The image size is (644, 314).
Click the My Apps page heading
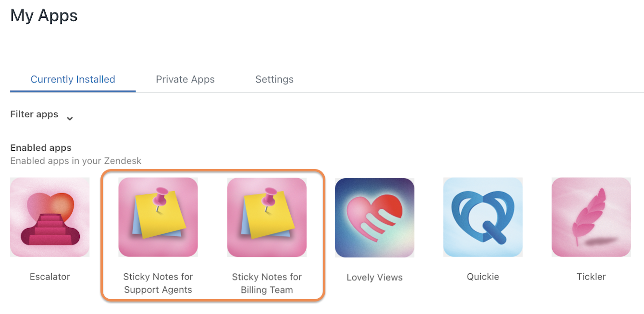pos(44,16)
